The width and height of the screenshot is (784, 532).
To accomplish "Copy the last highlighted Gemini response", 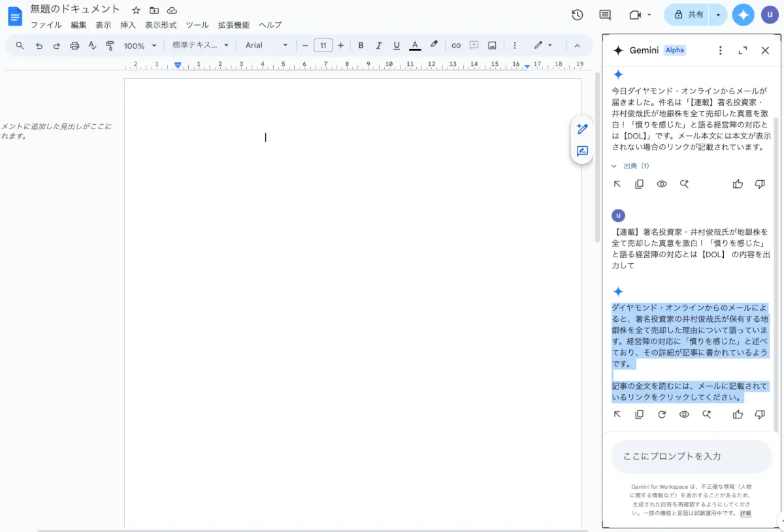I will pos(640,415).
